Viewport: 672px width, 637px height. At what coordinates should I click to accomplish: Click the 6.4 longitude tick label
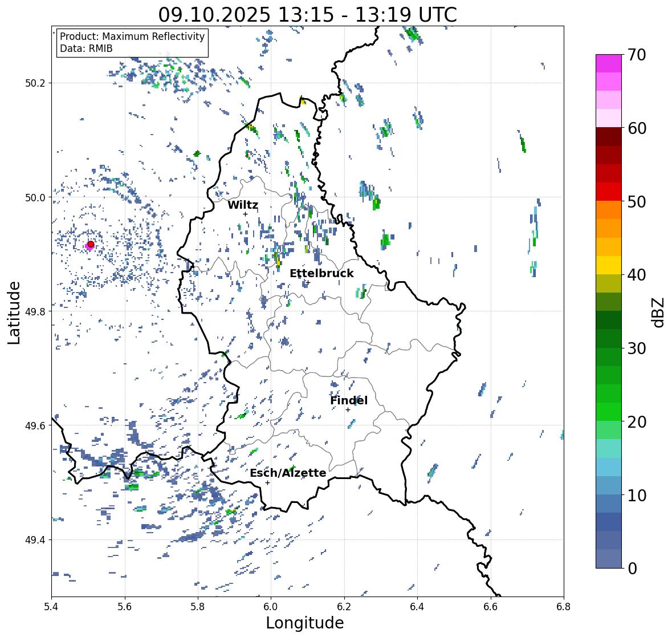pos(417,607)
